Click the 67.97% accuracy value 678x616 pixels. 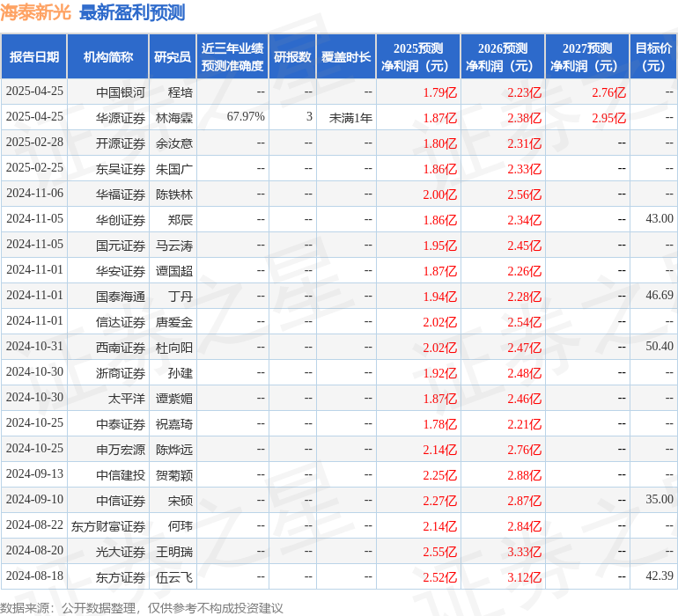pyautogui.click(x=246, y=117)
